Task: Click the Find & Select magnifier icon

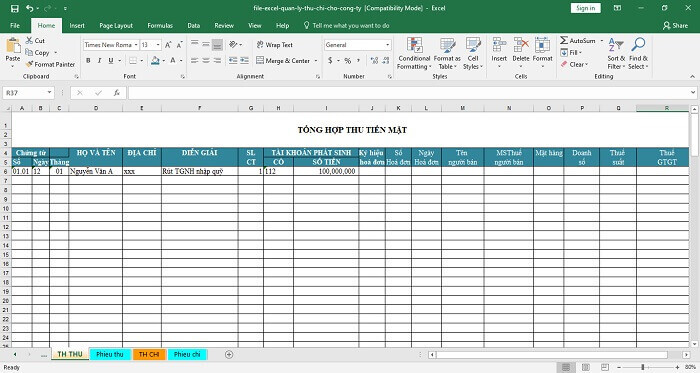Action: (638, 45)
